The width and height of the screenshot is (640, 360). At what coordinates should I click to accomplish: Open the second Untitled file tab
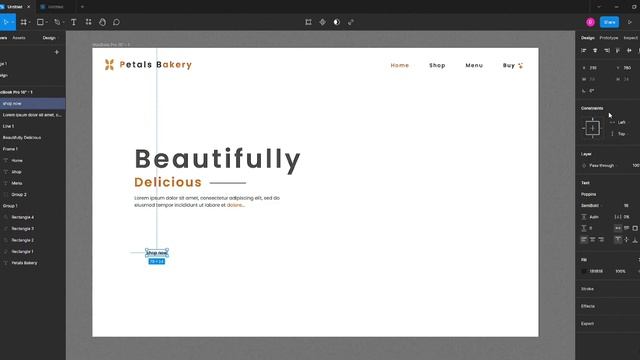click(x=55, y=7)
